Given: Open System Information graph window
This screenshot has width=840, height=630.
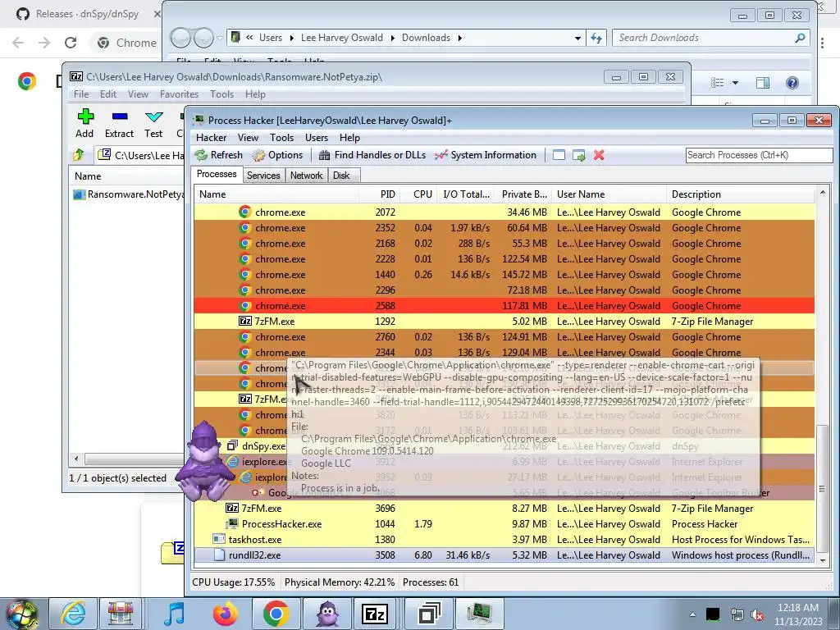Looking at the screenshot, I should [486, 155].
